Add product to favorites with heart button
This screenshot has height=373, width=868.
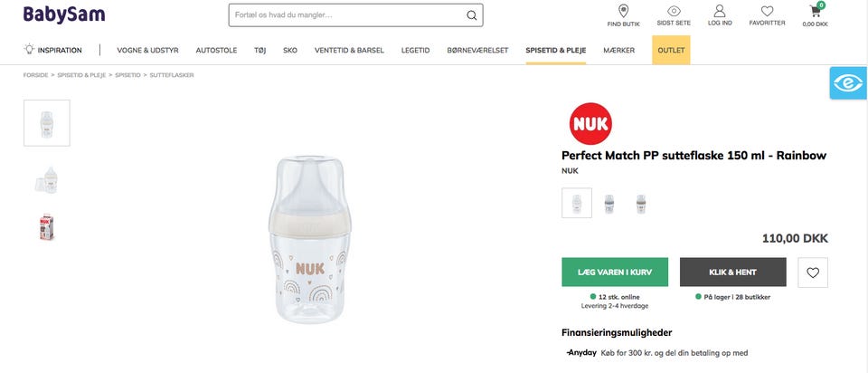click(813, 273)
